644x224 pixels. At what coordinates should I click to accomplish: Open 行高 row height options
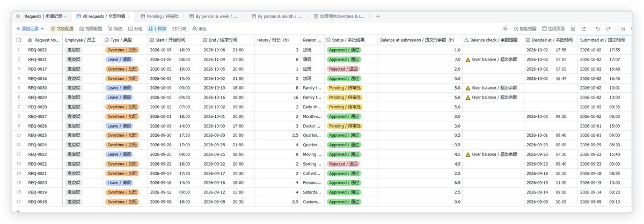(x=179, y=29)
